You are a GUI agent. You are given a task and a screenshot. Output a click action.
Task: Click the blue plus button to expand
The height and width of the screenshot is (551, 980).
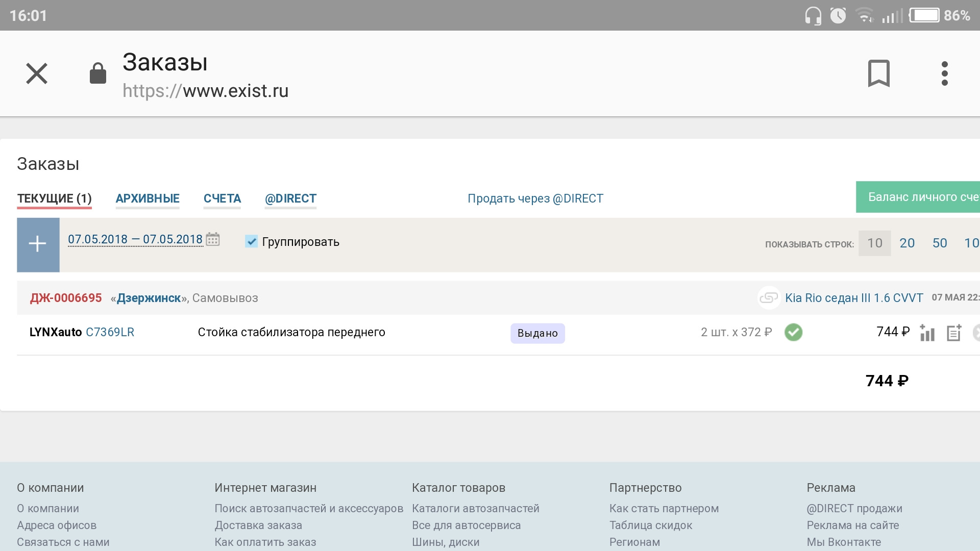pyautogui.click(x=38, y=245)
